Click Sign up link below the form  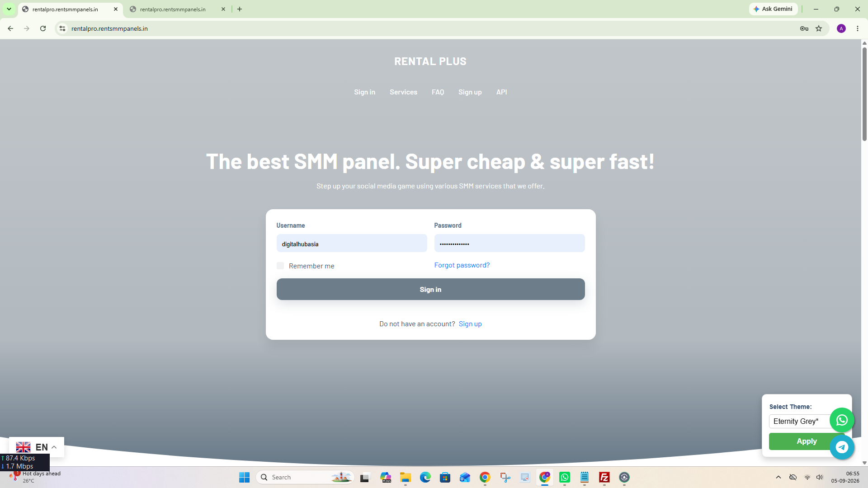tap(470, 324)
